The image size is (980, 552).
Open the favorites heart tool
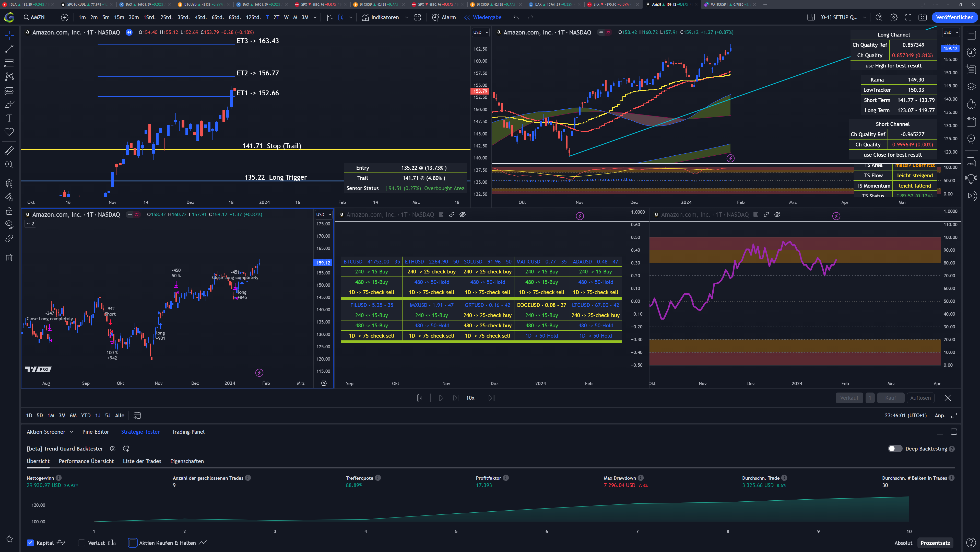(9, 132)
